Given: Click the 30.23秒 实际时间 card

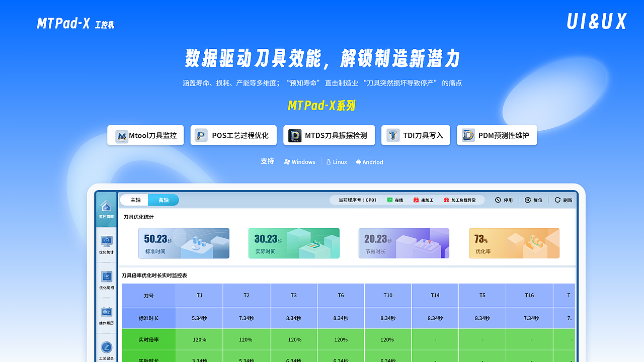Looking at the screenshot, I should 294,243.
